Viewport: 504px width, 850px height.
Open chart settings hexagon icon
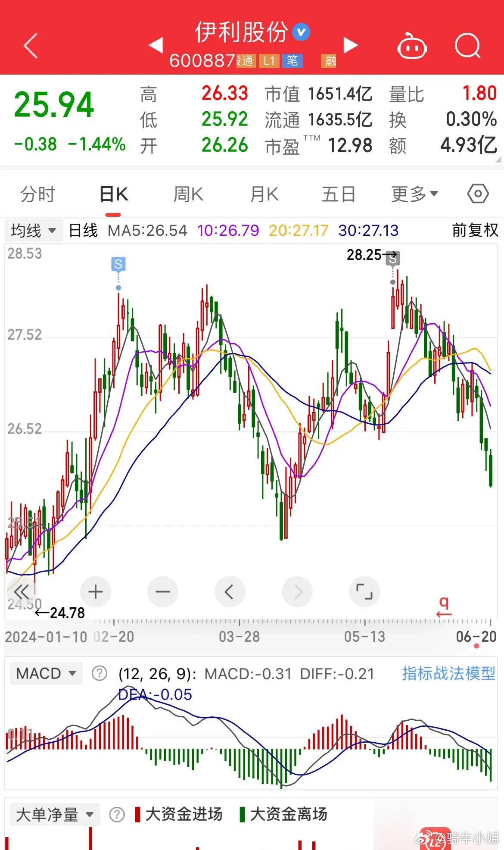click(478, 194)
